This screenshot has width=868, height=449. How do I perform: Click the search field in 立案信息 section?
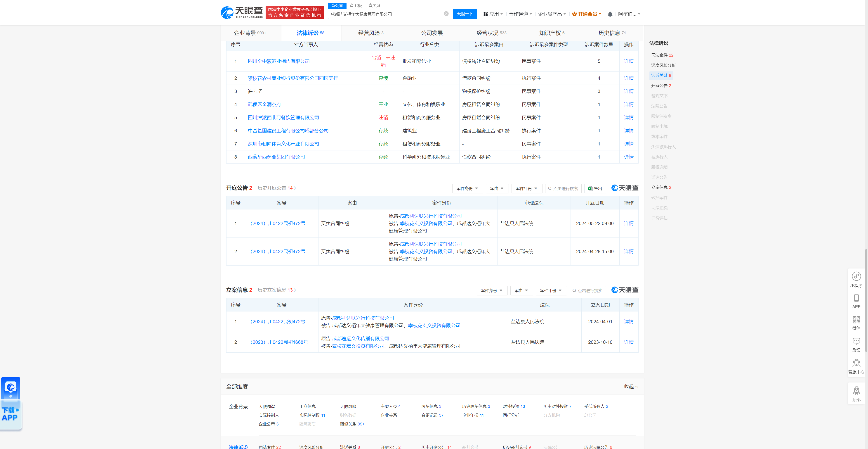point(588,291)
